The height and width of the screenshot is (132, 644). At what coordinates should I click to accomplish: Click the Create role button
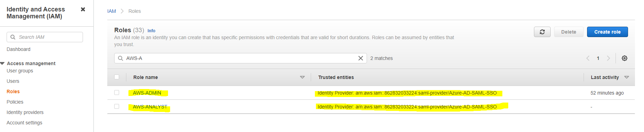coord(607,32)
